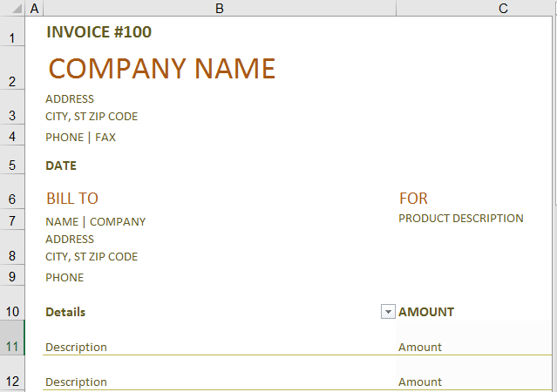This screenshot has width=557, height=392.
Task: Select column C header
Action: point(503,8)
